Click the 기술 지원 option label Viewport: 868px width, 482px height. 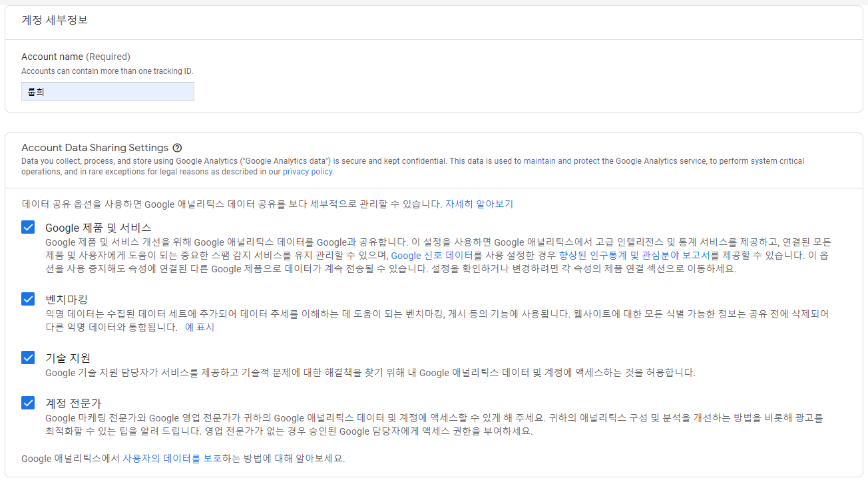[x=68, y=358]
